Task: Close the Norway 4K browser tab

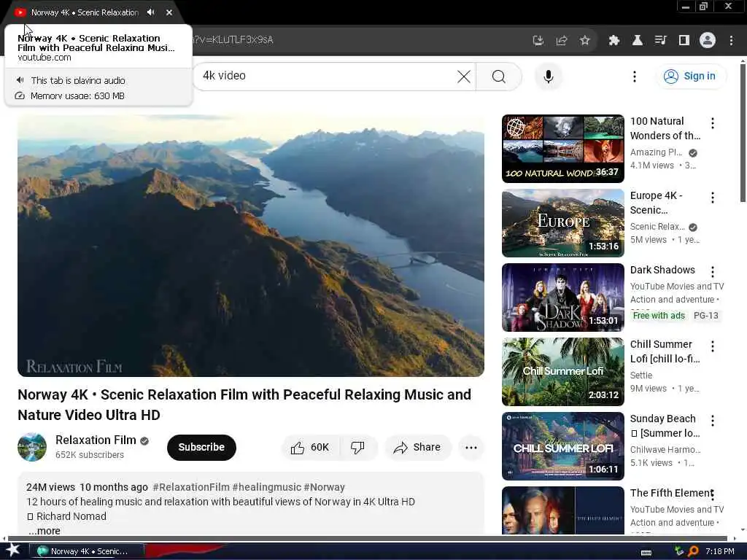Action: coord(169,12)
